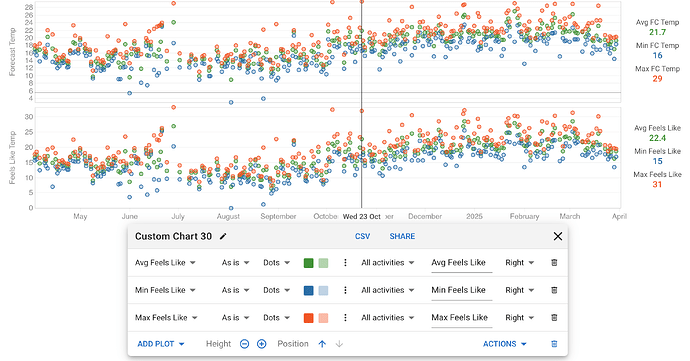Edit the Min Feels Like label field

[x=462, y=291]
